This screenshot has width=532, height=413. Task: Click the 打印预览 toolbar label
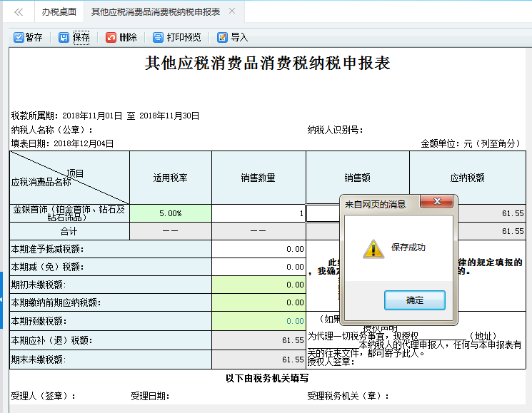184,37
